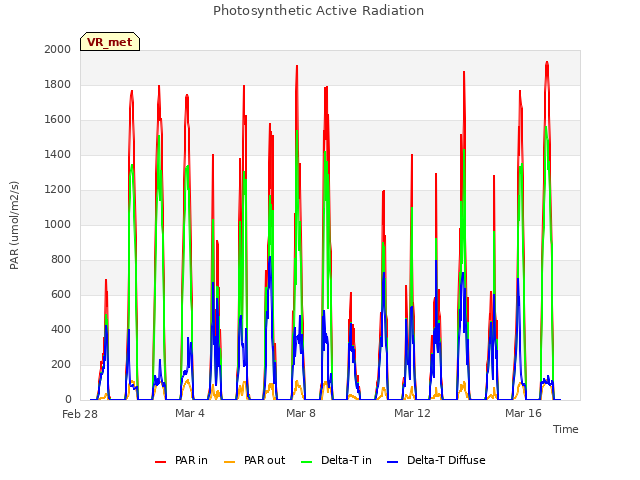The height and width of the screenshot is (480, 640).
Task: Click the Mar 16 x-axis tick label
Action: click(523, 413)
